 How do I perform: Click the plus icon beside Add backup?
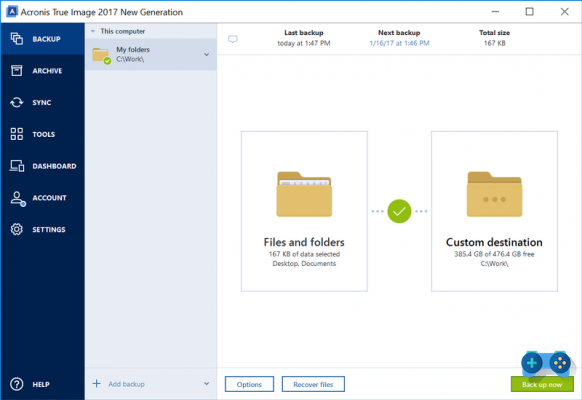click(x=97, y=383)
